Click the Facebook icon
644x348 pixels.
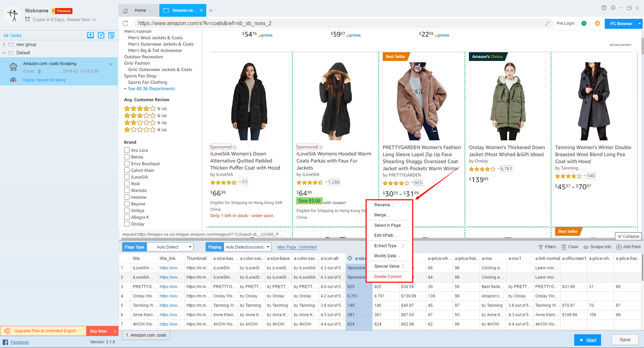pyautogui.click(x=5, y=342)
